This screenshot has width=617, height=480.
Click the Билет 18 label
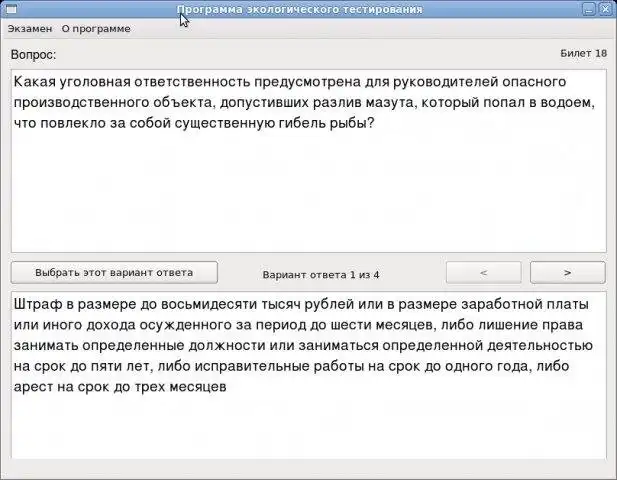(x=584, y=54)
